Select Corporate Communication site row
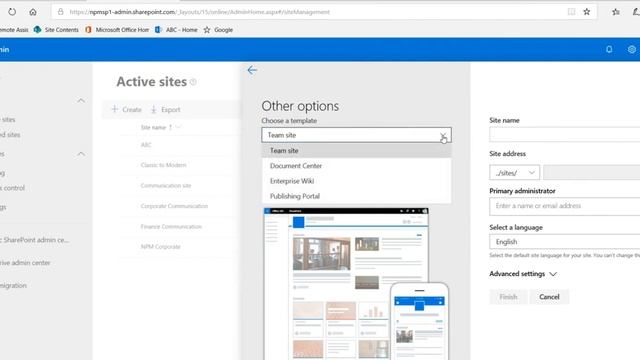 (x=174, y=206)
